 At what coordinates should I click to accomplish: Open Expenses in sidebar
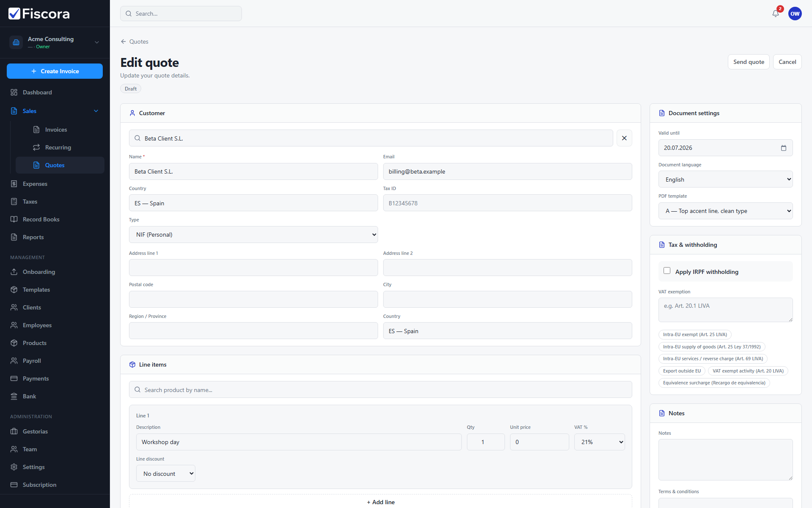point(55,184)
